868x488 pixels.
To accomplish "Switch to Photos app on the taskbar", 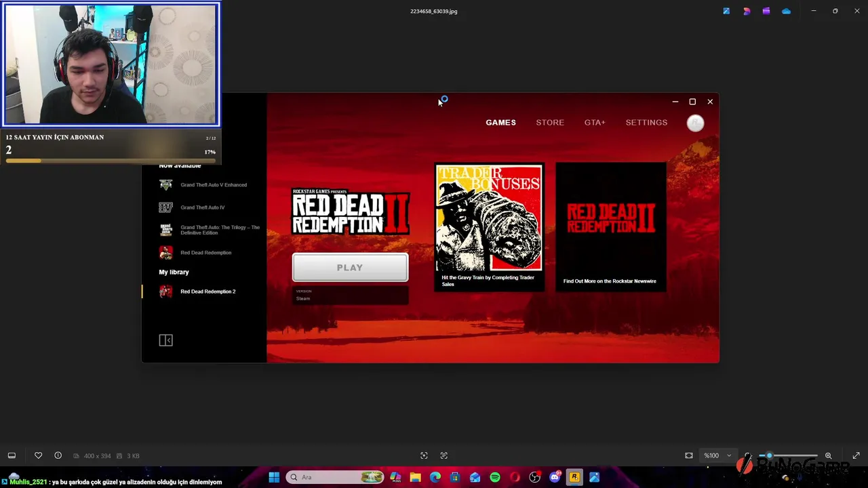I will (594, 477).
